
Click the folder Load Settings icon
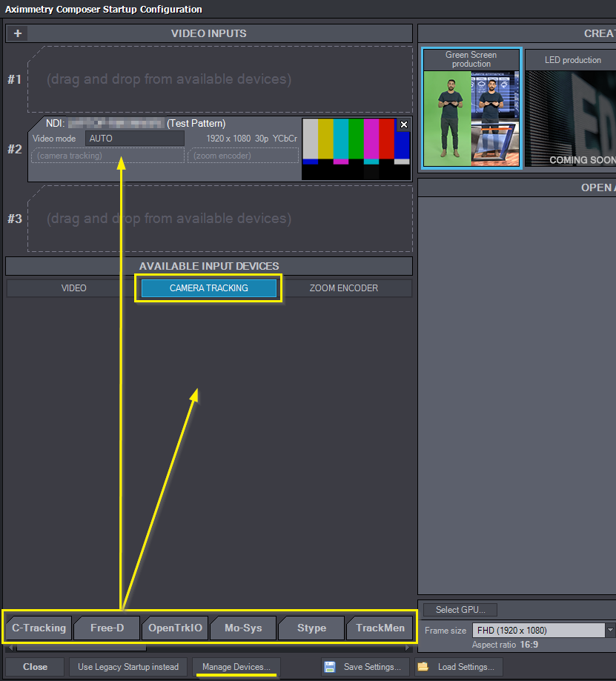[x=423, y=667]
